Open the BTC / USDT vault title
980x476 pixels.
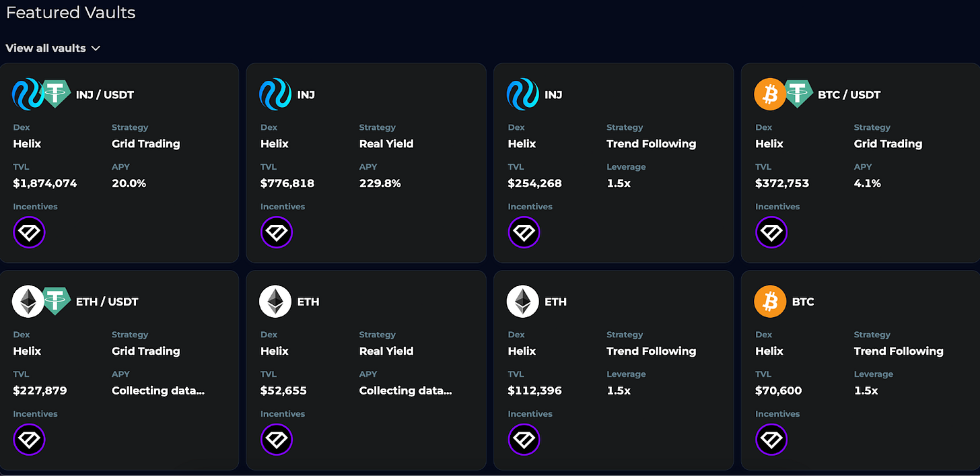(849, 94)
